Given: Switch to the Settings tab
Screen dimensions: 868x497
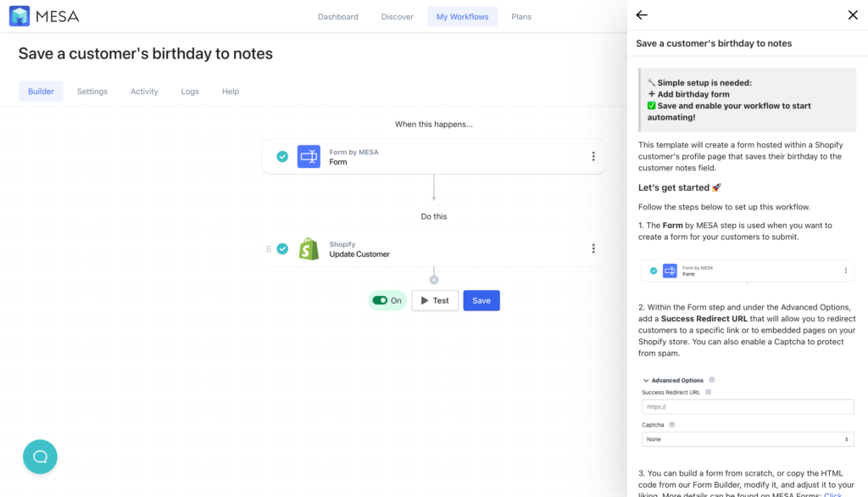Looking at the screenshot, I should click(x=92, y=91).
